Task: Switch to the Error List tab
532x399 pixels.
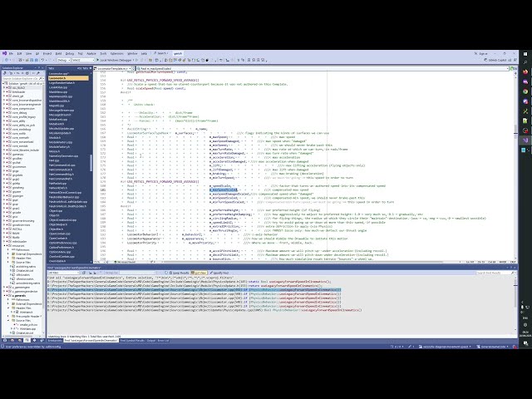Action: tap(163, 340)
